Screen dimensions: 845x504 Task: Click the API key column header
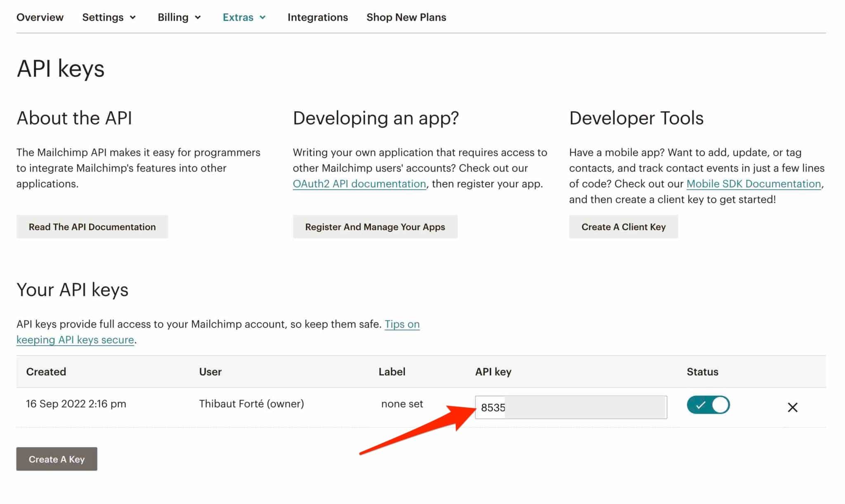[493, 372]
